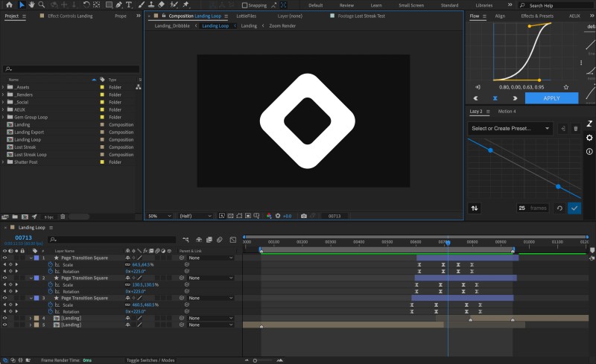Confirm Lazy 2 with the checkmark button

pos(574,208)
